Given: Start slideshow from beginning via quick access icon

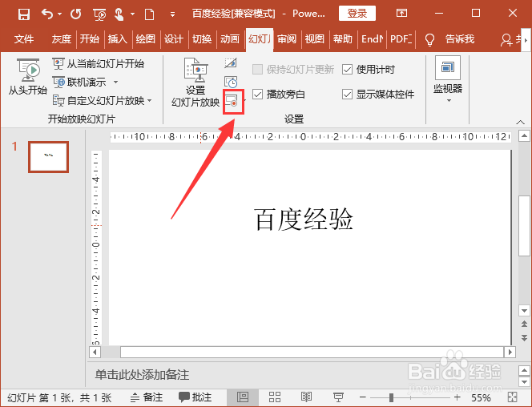Looking at the screenshot, I should pyautogui.click(x=99, y=14).
